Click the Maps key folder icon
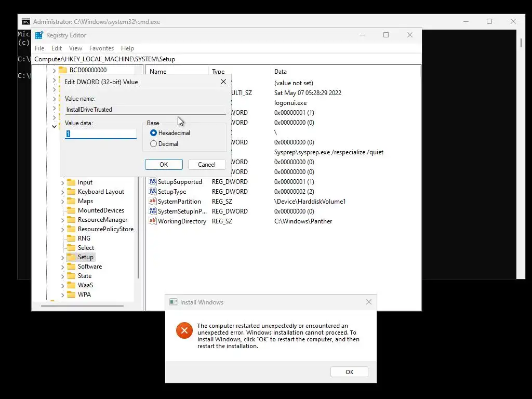Image resolution: width=532 pixels, height=399 pixels. pos(71,201)
